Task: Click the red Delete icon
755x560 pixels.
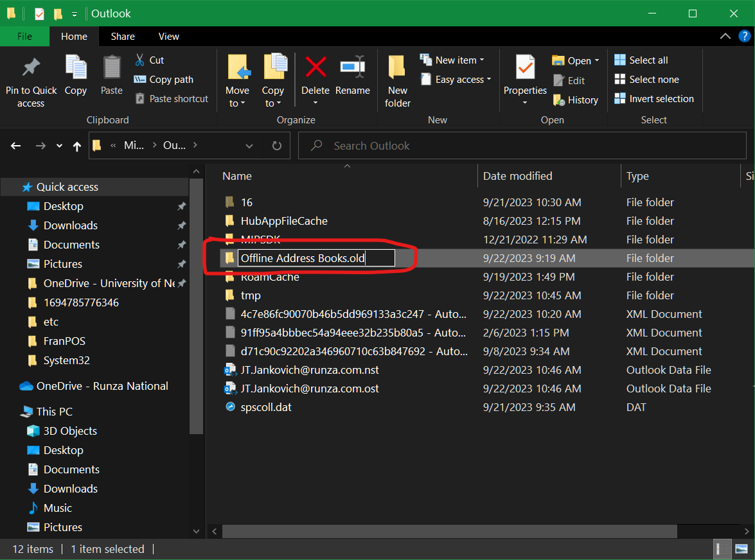Action: click(315, 67)
